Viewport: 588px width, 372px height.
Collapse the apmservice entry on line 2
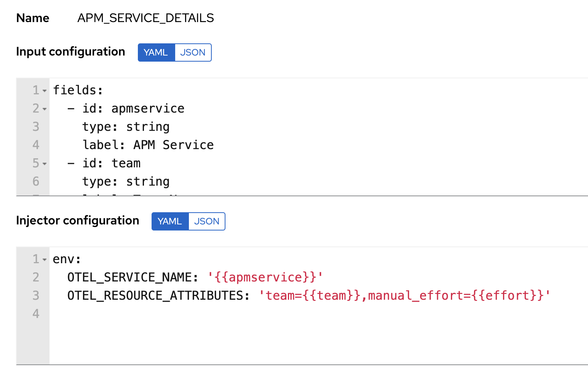(x=45, y=109)
